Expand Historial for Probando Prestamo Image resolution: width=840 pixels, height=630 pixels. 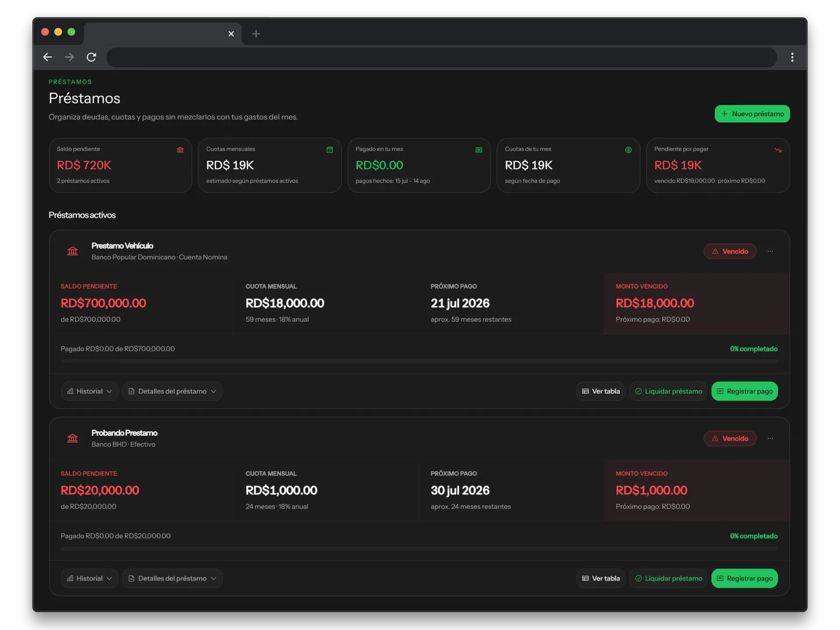point(89,578)
